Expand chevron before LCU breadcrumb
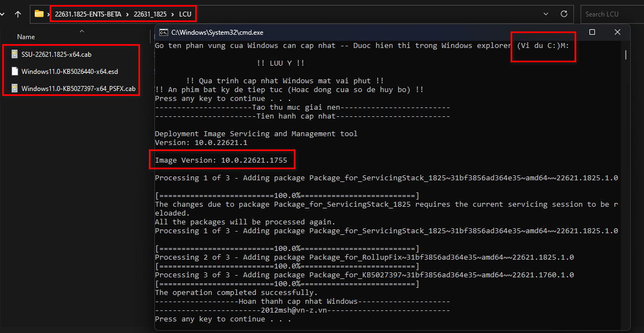 (x=173, y=14)
